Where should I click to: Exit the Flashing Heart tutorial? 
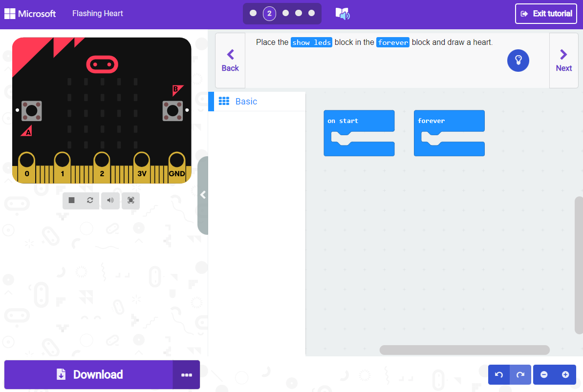(x=546, y=14)
